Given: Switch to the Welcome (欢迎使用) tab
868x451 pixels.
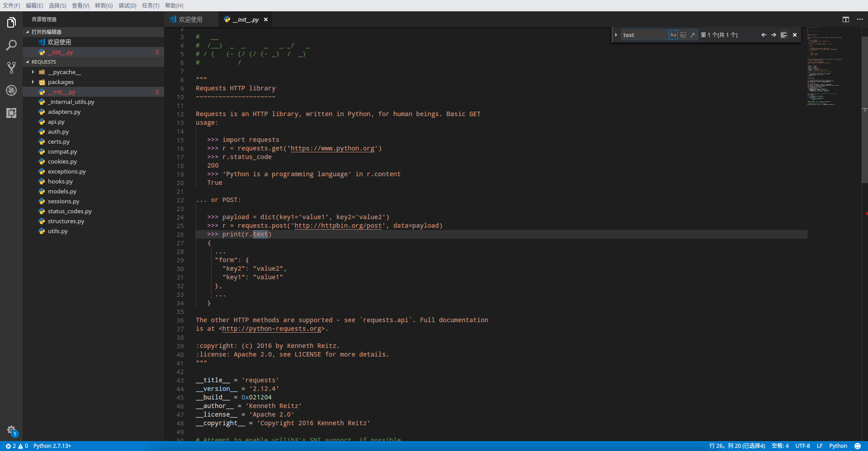Looking at the screenshot, I should (x=191, y=19).
